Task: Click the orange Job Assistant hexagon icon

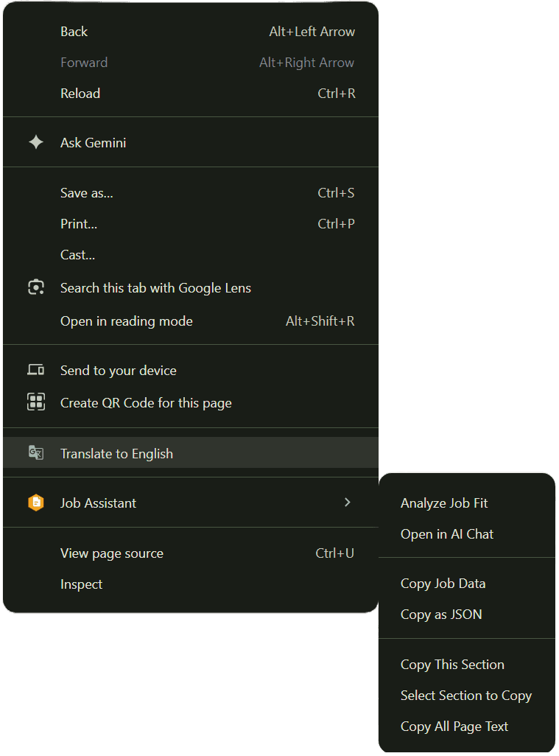Action: pyautogui.click(x=35, y=503)
